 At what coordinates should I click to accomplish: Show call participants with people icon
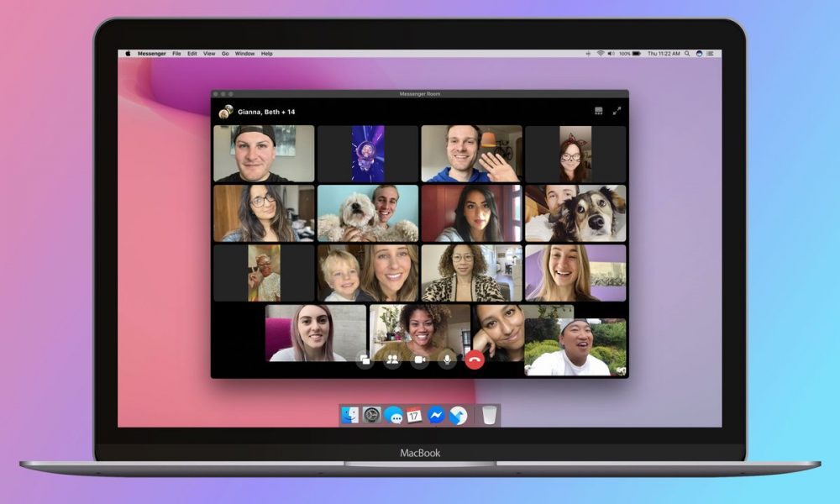(392, 360)
